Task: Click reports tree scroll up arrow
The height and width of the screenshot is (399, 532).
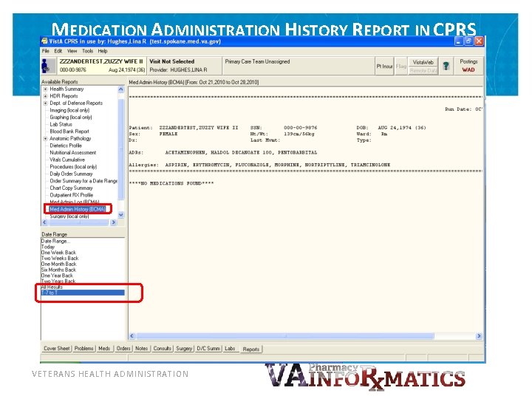Action: pyautogui.click(x=120, y=89)
